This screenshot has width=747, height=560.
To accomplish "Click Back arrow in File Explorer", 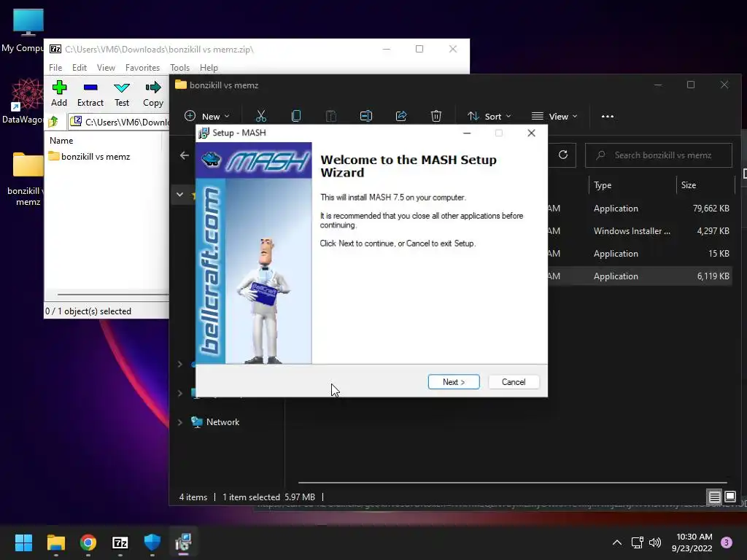I will [185, 155].
